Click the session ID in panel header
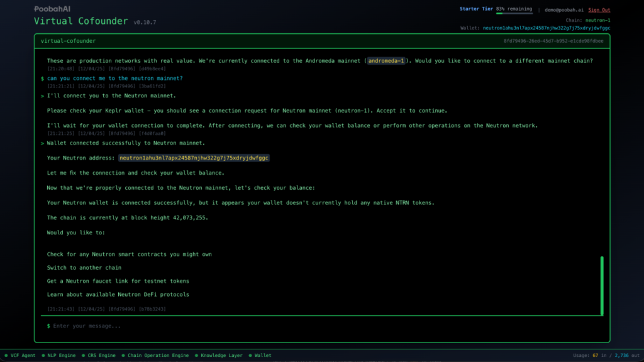644x362 pixels. 553,41
